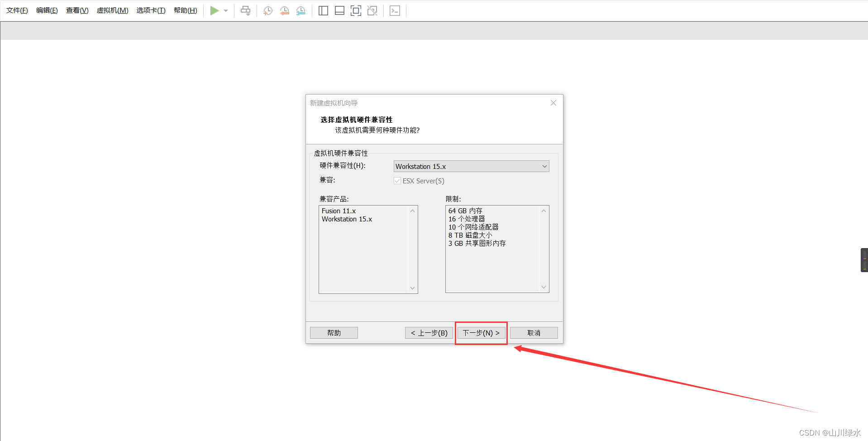Proceed with 下一步(N) > button

pyautogui.click(x=481, y=333)
